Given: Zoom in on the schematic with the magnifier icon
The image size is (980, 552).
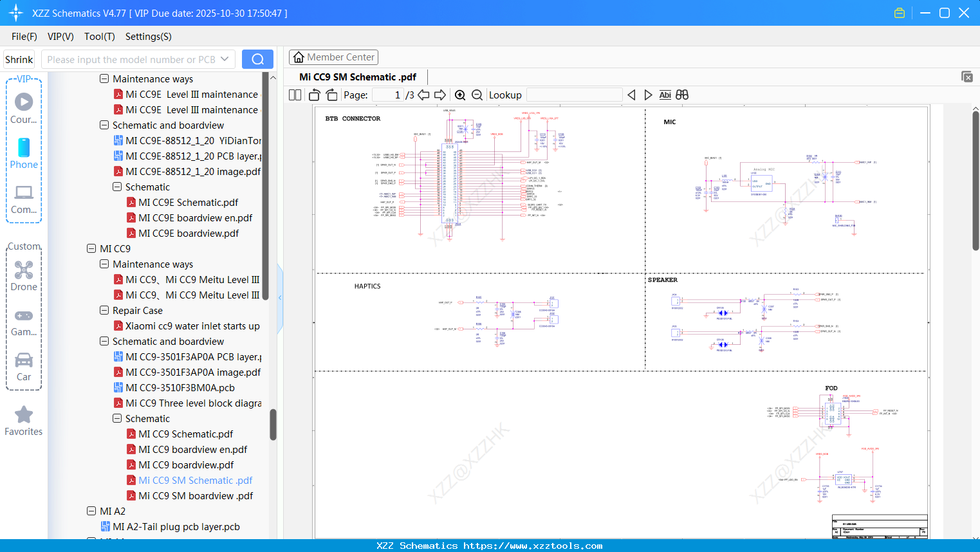Looking at the screenshot, I should click(461, 95).
